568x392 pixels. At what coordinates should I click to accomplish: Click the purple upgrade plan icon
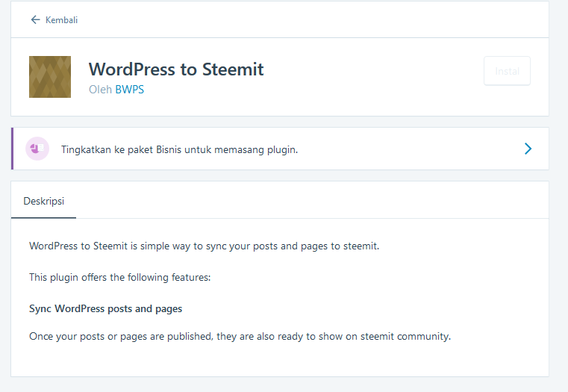pos(37,149)
